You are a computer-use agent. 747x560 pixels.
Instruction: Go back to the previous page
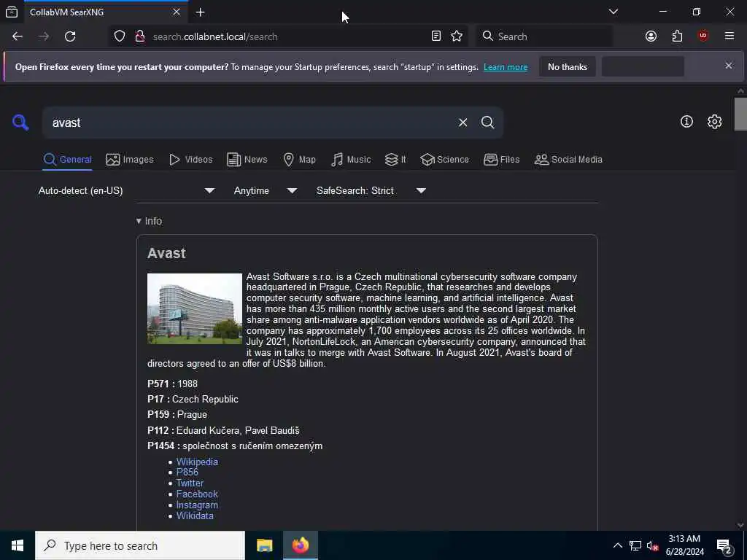pos(18,36)
